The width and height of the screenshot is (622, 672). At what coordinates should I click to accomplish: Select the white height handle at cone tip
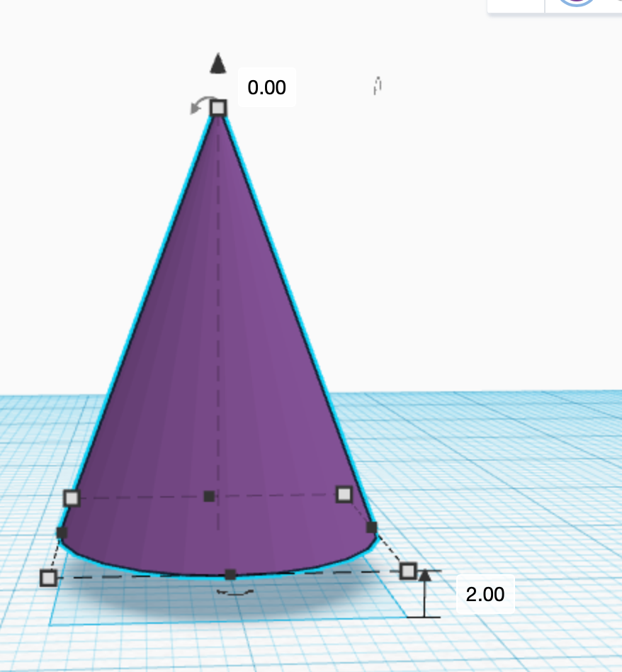[218, 108]
